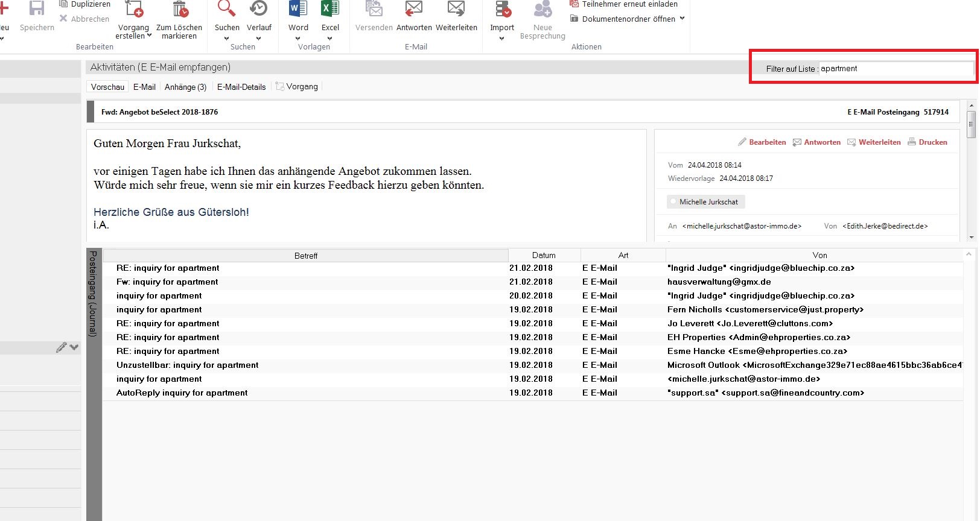
Task: Open the Verlauf history icon
Action: tap(259, 10)
